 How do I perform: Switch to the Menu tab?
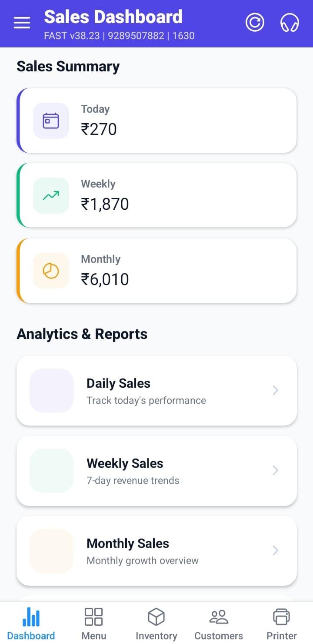click(x=93, y=624)
